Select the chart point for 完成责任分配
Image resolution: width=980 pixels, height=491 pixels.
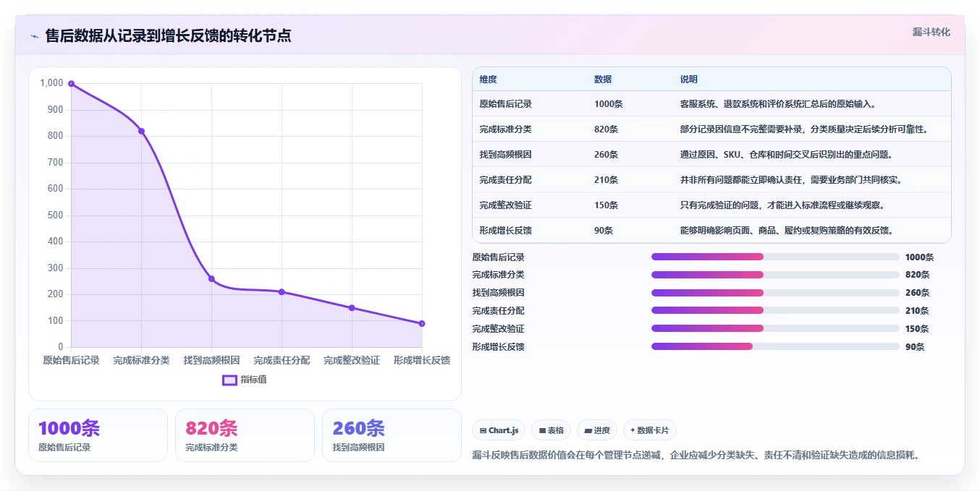[x=282, y=292]
